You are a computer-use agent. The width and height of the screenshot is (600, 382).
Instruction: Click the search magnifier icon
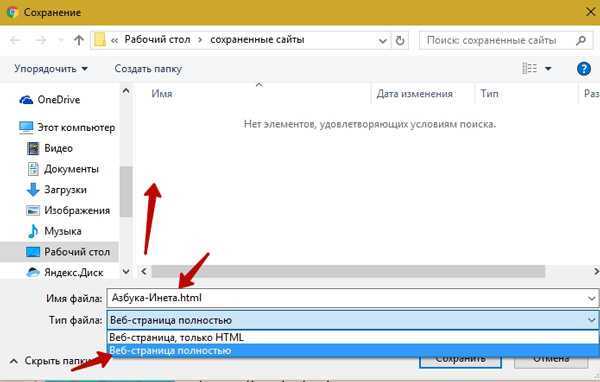pos(581,40)
